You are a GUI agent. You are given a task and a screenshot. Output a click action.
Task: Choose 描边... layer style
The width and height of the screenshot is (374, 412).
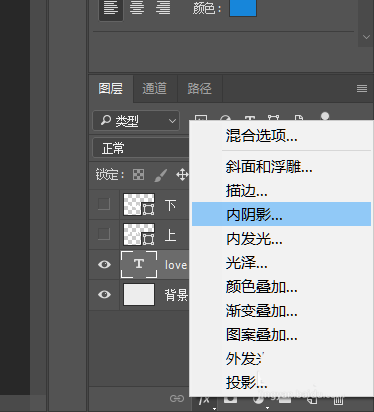click(x=281, y=191)
